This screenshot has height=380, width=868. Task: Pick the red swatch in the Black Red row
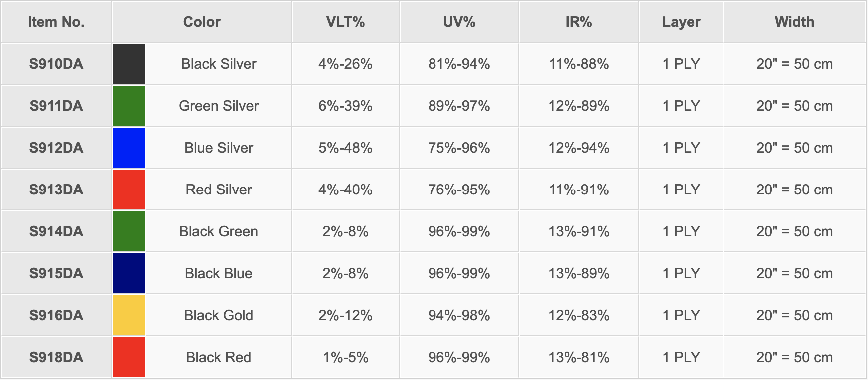tap(129, 357)
